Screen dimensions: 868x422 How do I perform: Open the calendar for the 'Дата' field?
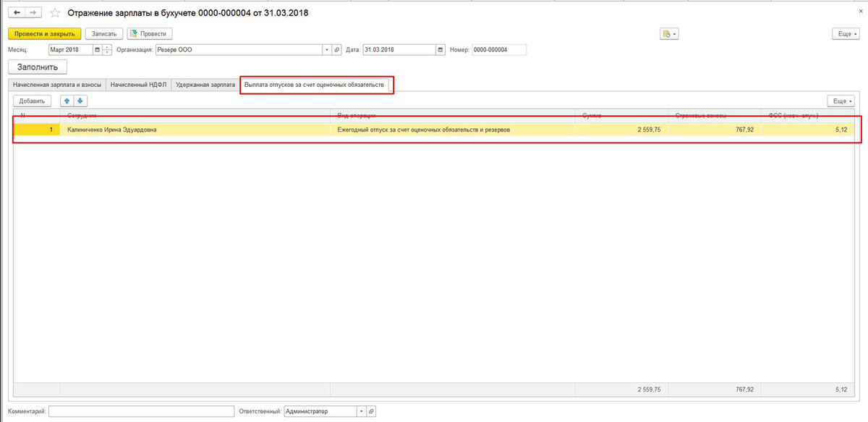click(441, 50)
